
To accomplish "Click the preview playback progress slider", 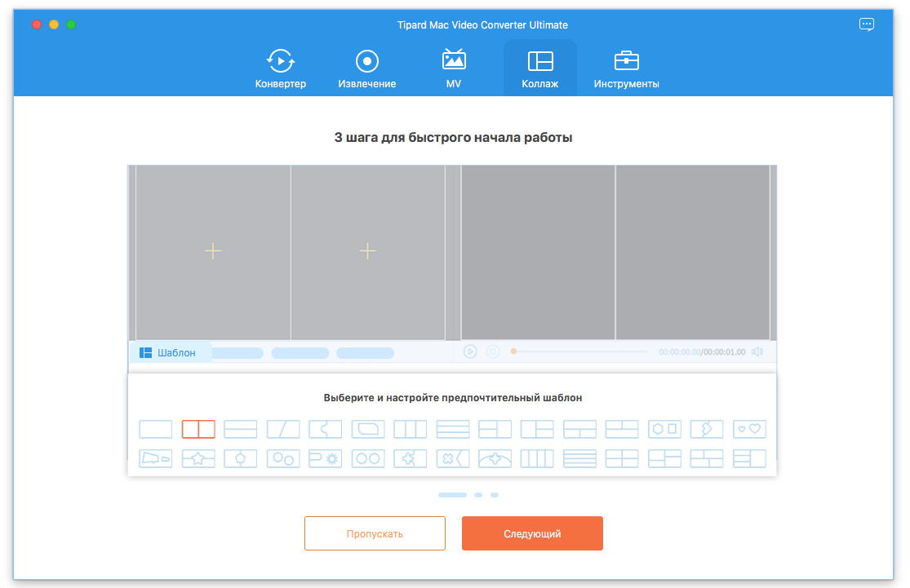I will coord(579,351).
